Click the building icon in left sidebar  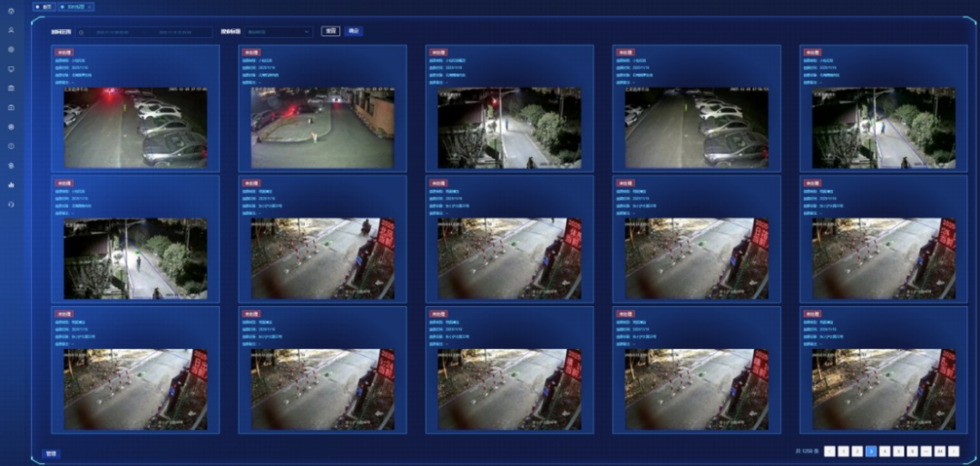[11, 88]
